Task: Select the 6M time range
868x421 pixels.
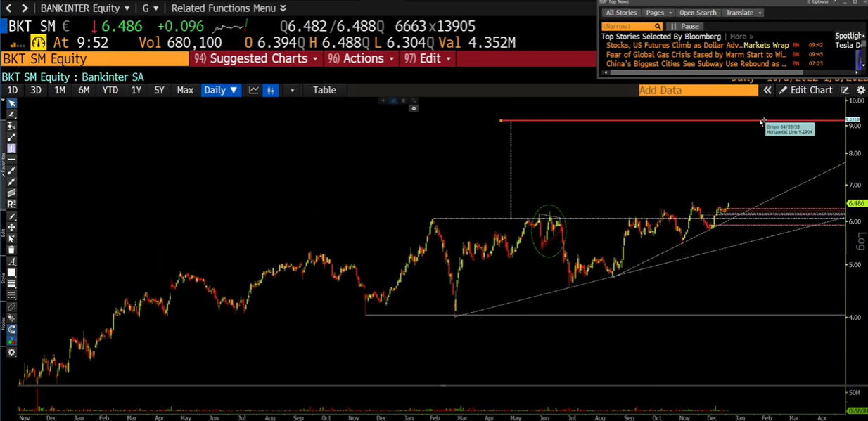Action: pos(84,90)
